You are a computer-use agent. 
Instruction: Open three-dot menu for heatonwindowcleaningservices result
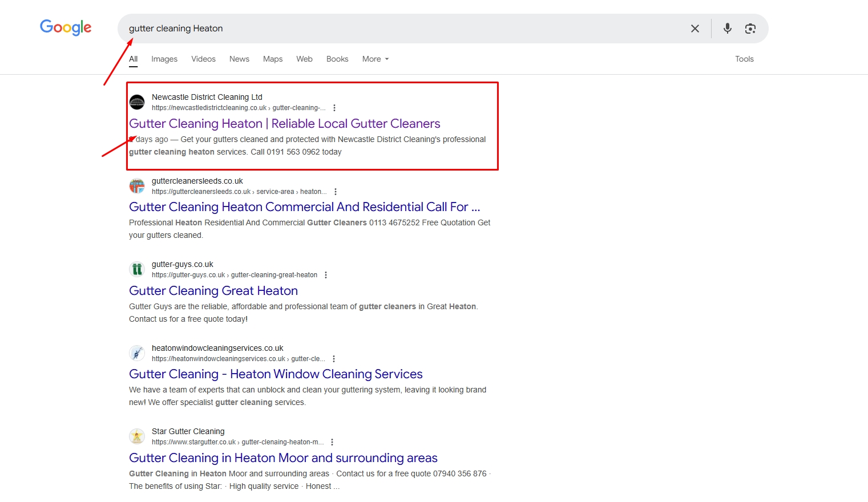[334, 359]
